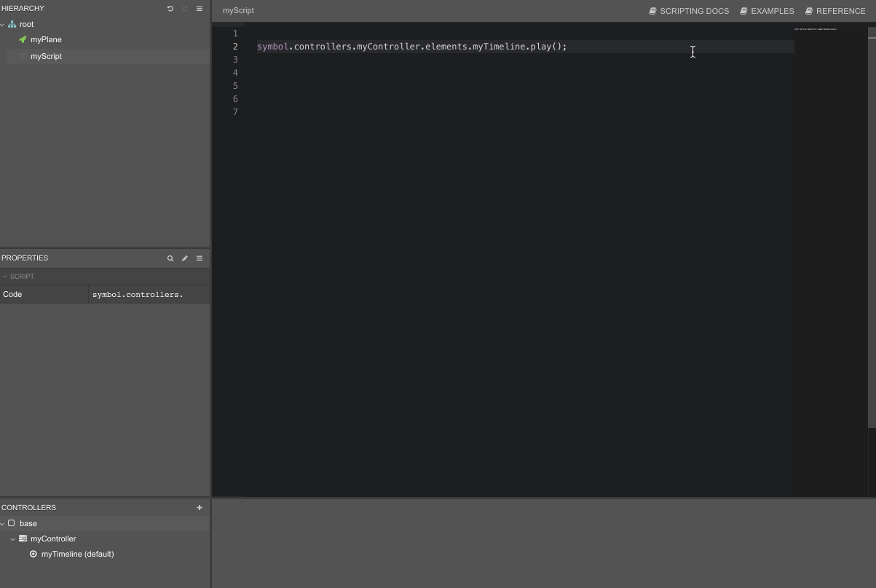Open the Properties panel hamburger menu

click(200, 258)
